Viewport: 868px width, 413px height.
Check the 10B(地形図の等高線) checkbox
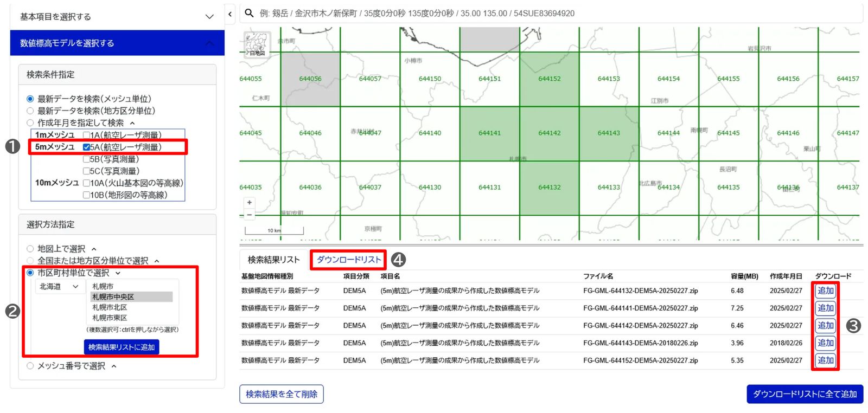[86, 195]
